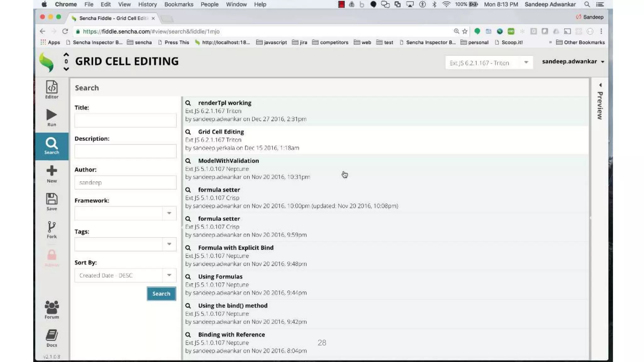Screen dimensions: 644x362
Task: Click the Bluetooth menu bar icon
Action: [x=434, y=4]
